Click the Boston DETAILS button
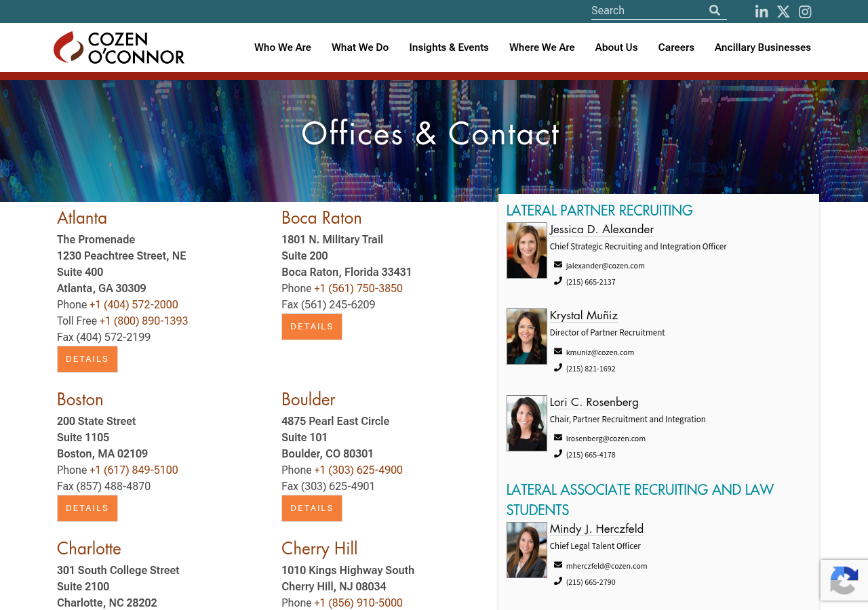Image resolution: width=868 pixels, height=610 pixels. tap(87, 508)
